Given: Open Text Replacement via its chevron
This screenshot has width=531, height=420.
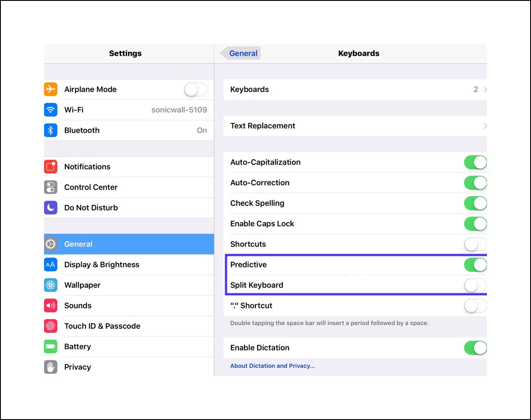Looking at the screenshot, I should click(x=485, y=126).
